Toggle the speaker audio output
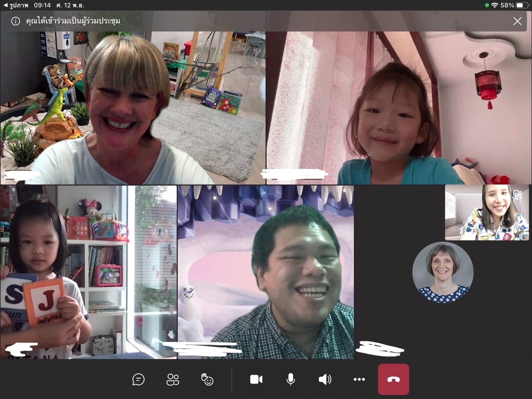Viewport: 532px width, 399px height. pyautogui.click(x=325, y=379)
